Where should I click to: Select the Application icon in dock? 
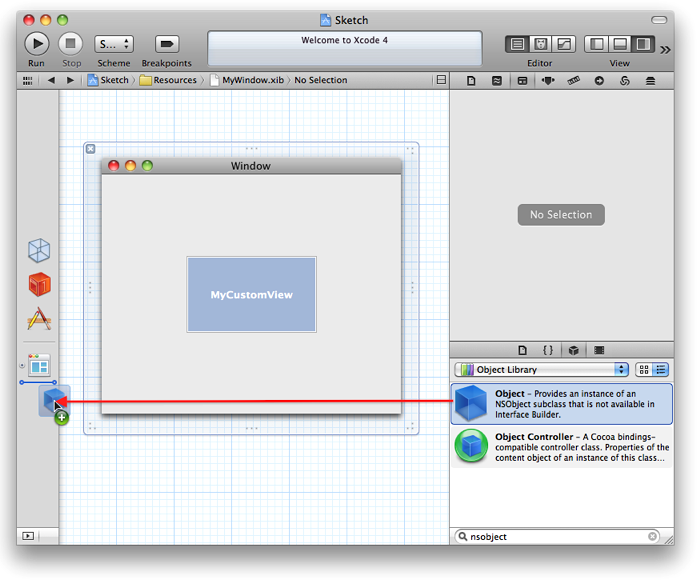(x=39, y=320)
